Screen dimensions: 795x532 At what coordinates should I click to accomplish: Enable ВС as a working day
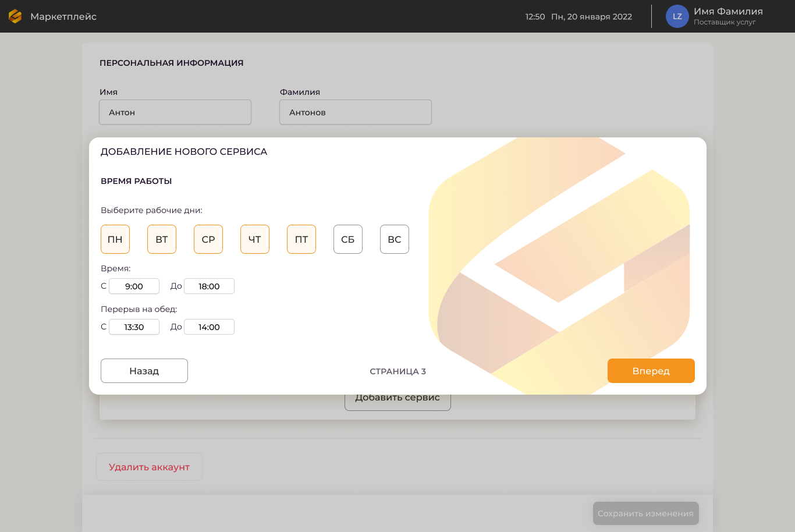click(x=395, y=239)
